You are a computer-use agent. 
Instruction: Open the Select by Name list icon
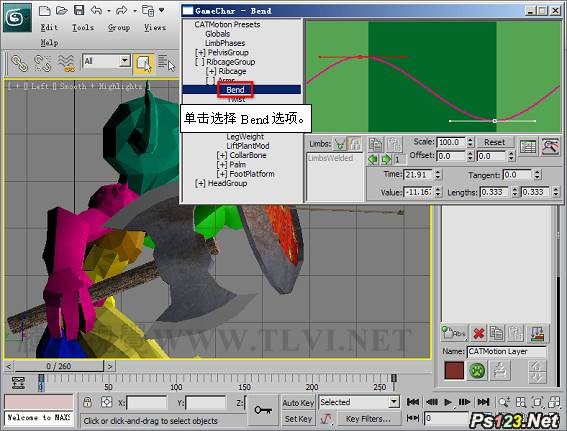click(x=166, y=63)
